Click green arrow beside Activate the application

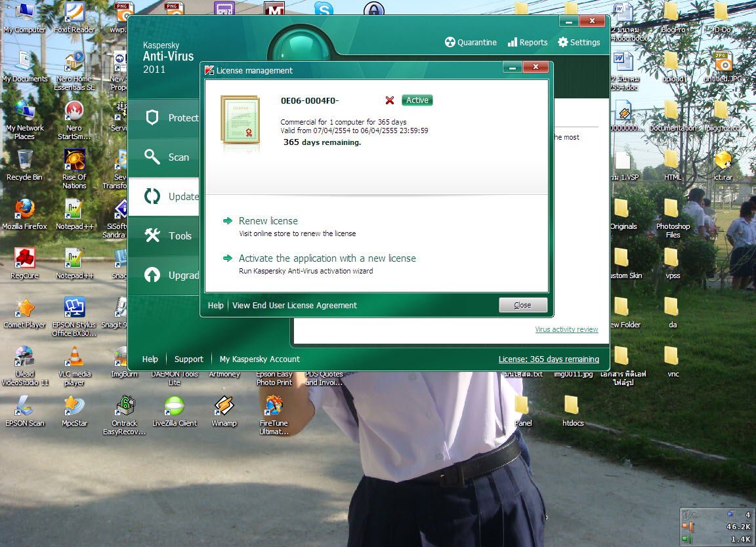[x=228, y=258]
